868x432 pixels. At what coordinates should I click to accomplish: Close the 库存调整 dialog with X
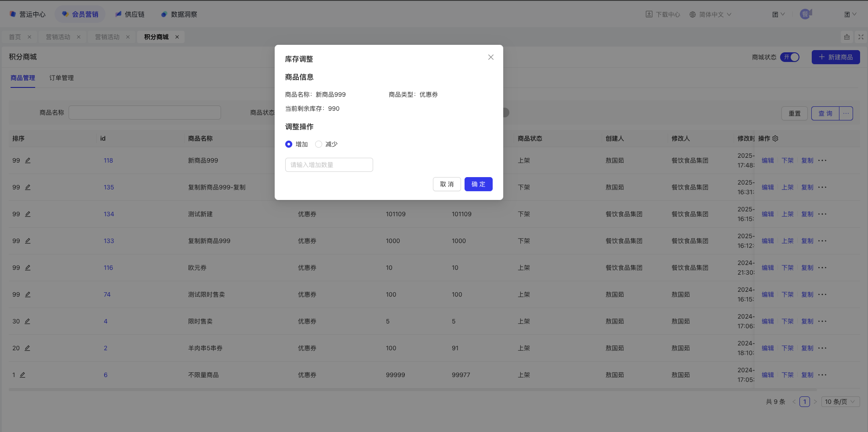[491, 57]
